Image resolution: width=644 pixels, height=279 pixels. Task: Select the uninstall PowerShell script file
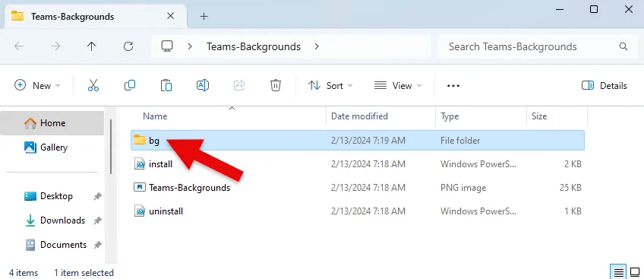click(x=358, y=211)
